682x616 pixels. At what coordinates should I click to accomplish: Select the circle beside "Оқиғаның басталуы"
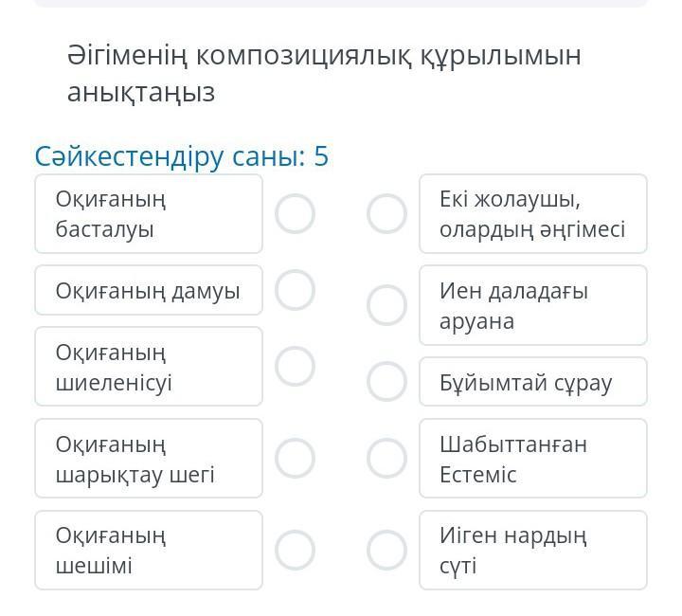(x=295, y=214)
